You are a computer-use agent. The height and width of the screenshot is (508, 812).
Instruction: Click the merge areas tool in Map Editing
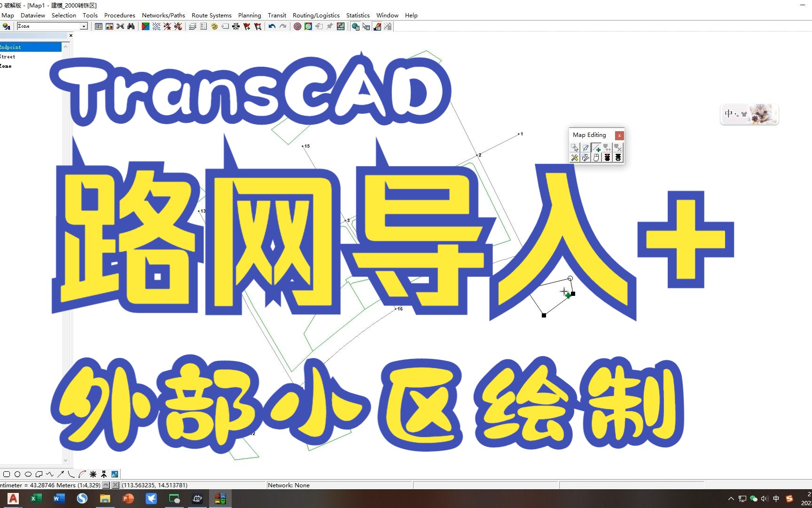pos(607,148)
